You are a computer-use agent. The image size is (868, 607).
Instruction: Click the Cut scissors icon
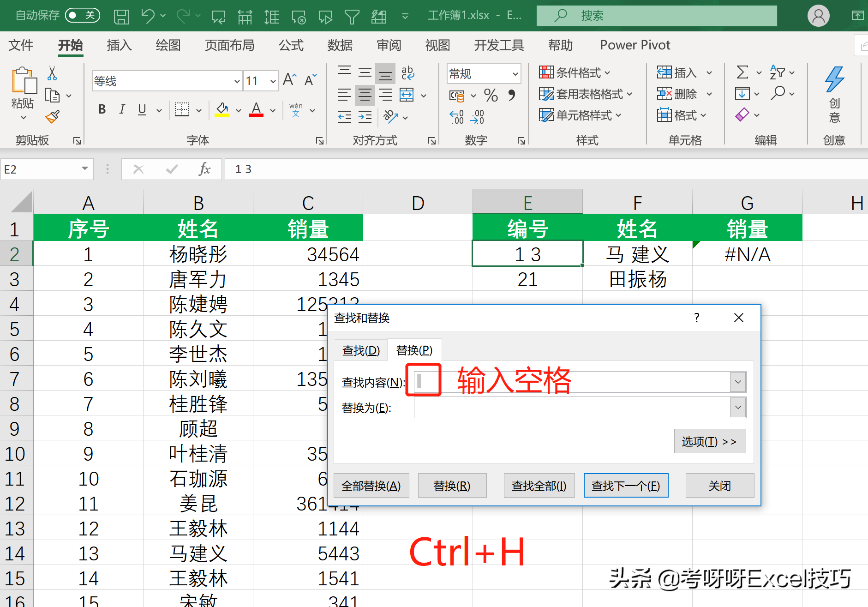tap(52, 73)
